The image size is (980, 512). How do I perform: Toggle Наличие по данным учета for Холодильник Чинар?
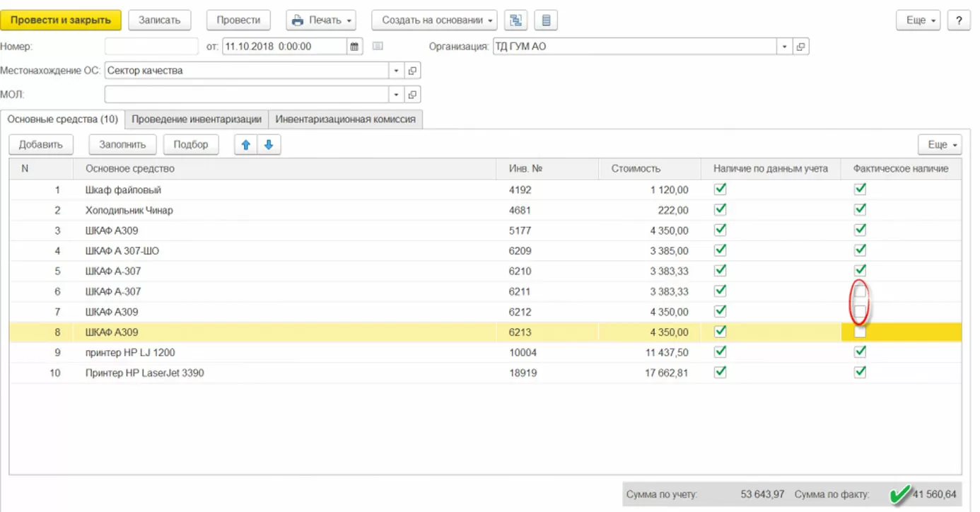click(x=720, y=210)
